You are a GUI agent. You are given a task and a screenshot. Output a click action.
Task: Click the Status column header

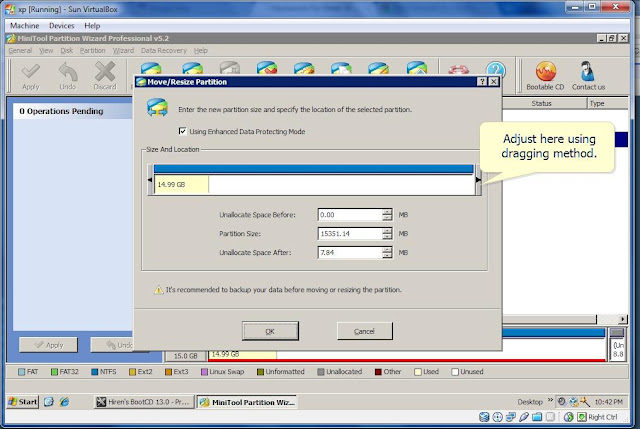click(x=544, y=103)
